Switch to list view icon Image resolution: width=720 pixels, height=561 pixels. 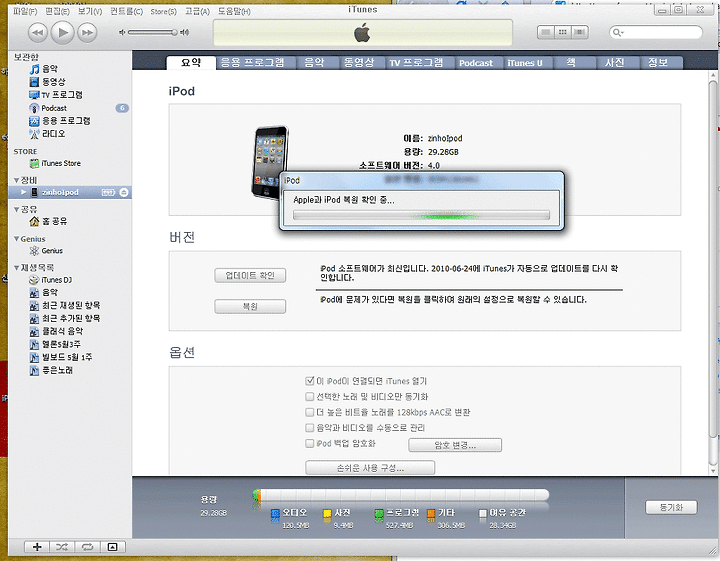pos(546,32)
